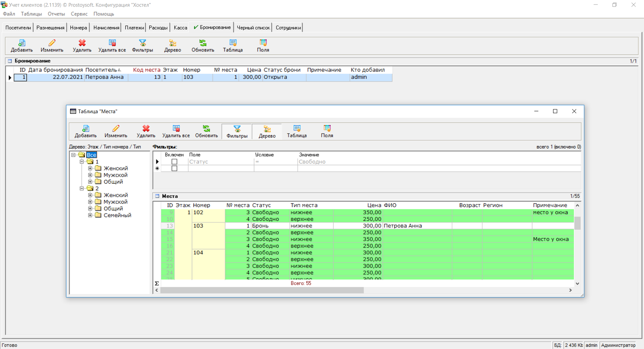Tick the checkbox in the new filter row
This screenshot has width=644, height=349.
[x=174, y=168]
